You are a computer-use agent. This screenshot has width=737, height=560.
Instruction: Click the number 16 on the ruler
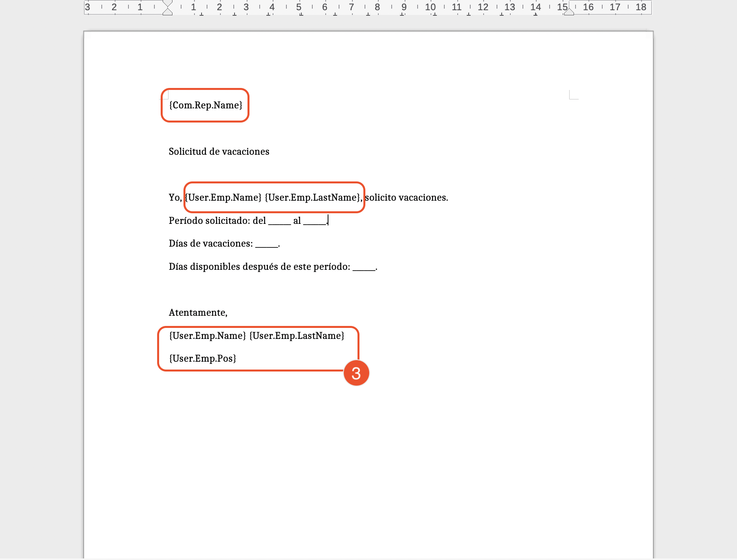588,7
